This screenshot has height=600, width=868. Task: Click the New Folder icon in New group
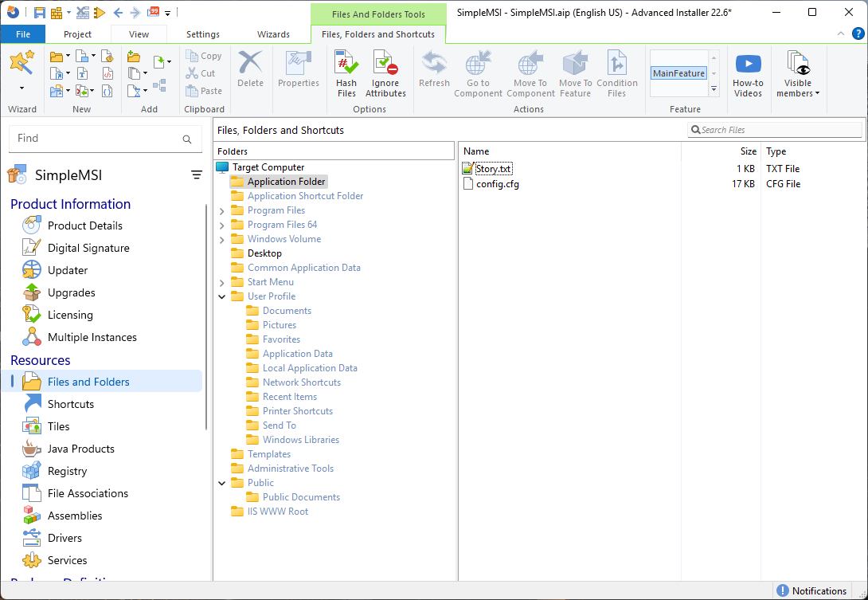point(56,56)
